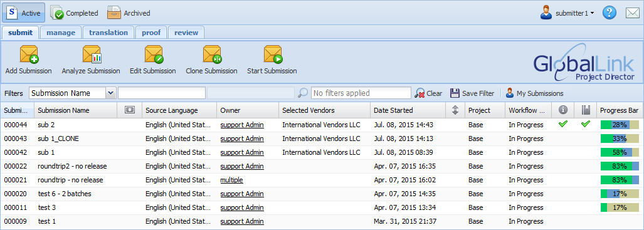
Task: Open the submitter1 user menu
Action: (x=567, y=13)
